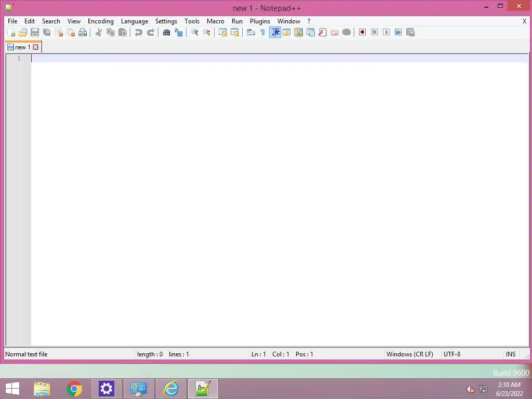Click the Close document toolbar icon
The image size is (532, 399).
[x=59, y=32]
